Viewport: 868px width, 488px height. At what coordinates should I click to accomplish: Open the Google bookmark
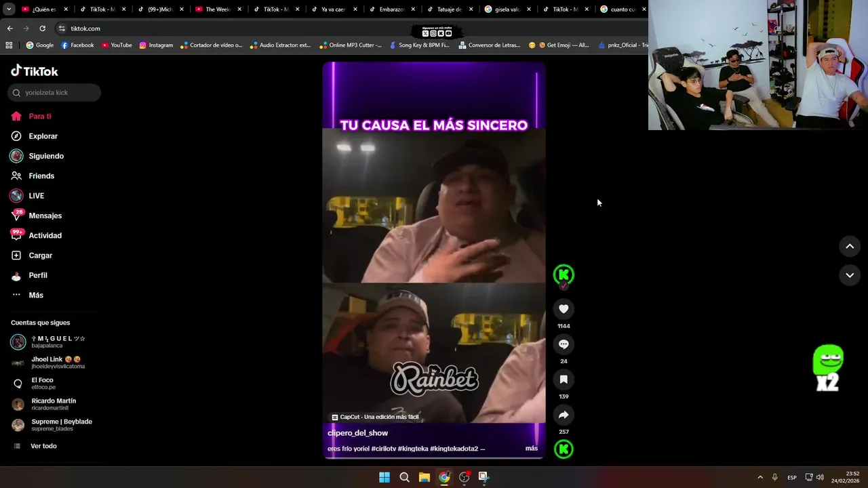pos(39,45)
